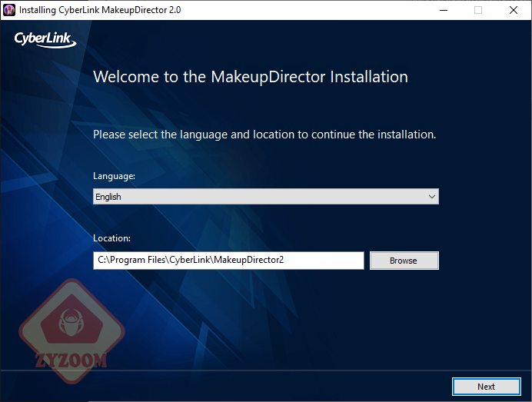532x402 pixels.
Task: Click the 'Please select the language' instruction text
Action: [x=264, y=135]
